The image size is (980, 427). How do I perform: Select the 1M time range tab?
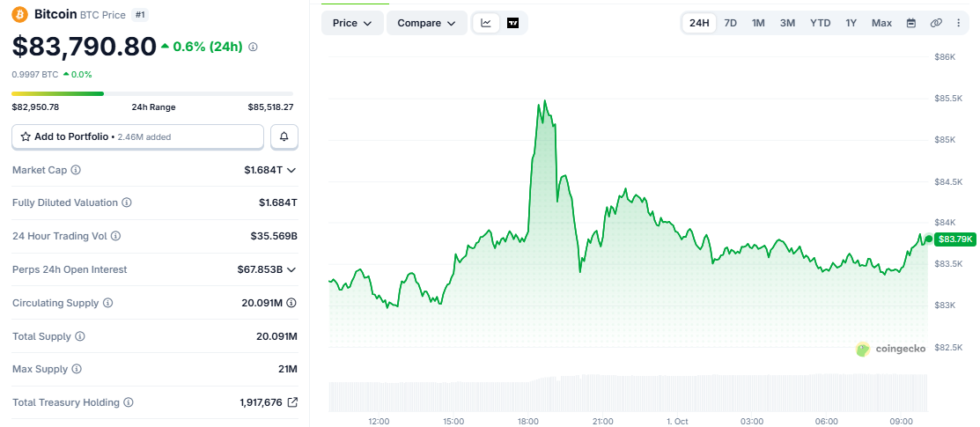click(x=758, y=23)
